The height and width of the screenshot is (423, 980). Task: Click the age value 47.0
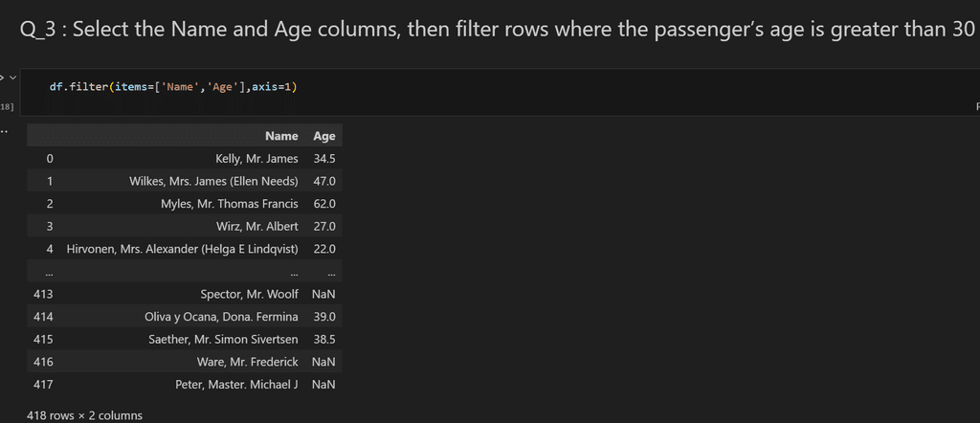(x=324, y=181)
